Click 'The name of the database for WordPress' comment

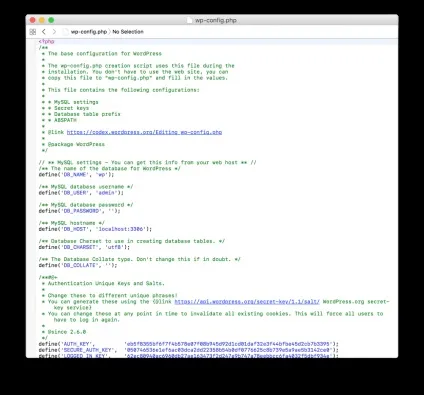click(x=109, y=169)
